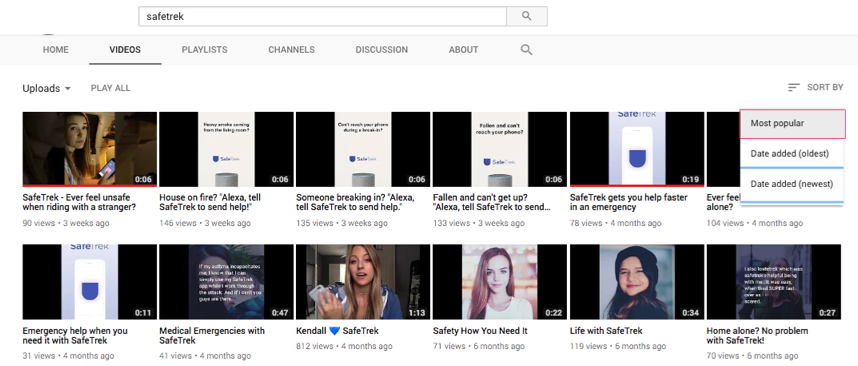
Task: Select the Videos tab
Action: 125,50
